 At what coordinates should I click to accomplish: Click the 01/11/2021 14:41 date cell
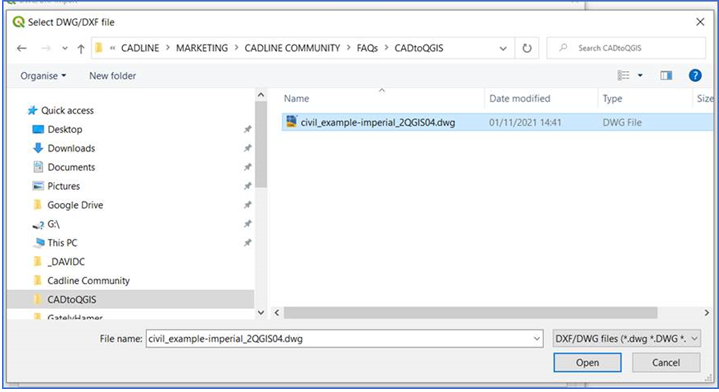[x=525, y=122]
